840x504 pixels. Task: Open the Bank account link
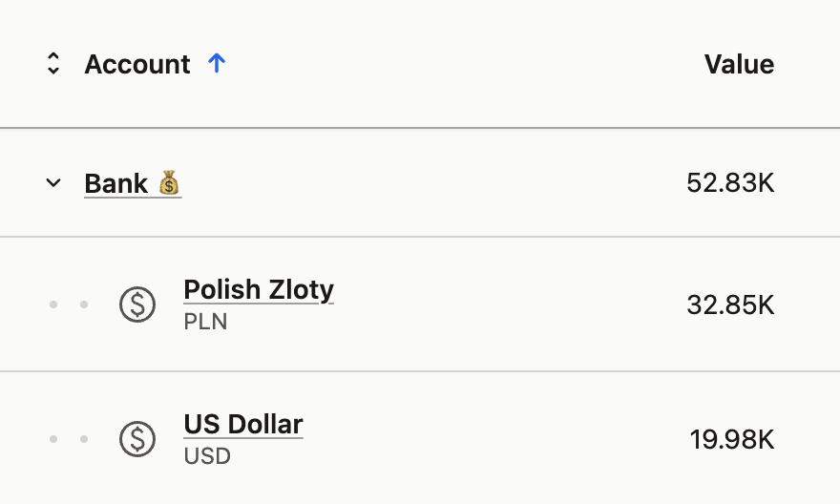(115, 182)
